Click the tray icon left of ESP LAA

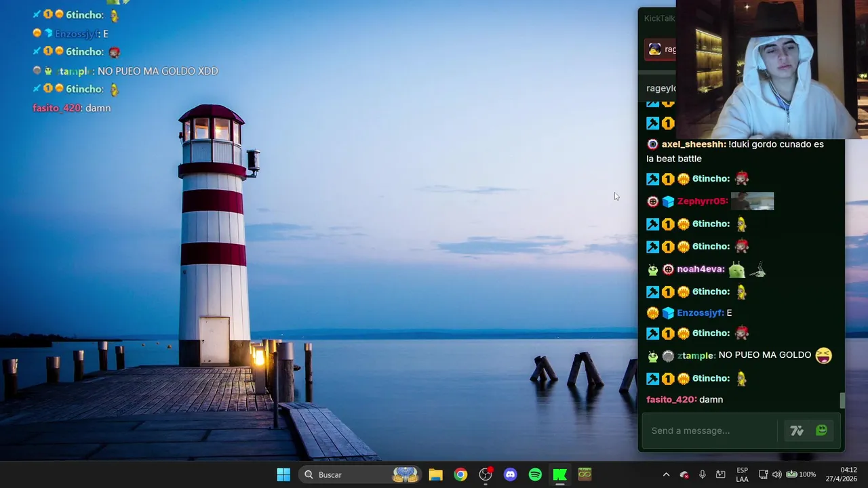(721, 474)
